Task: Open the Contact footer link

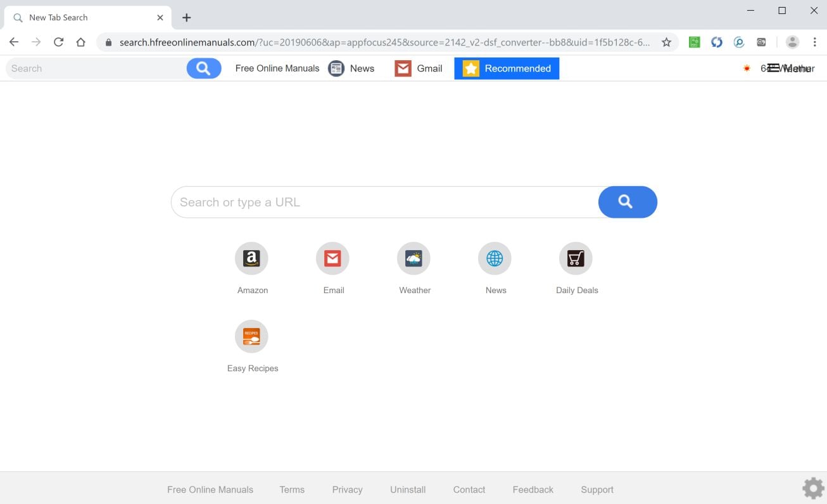Action: click(469, 489)
